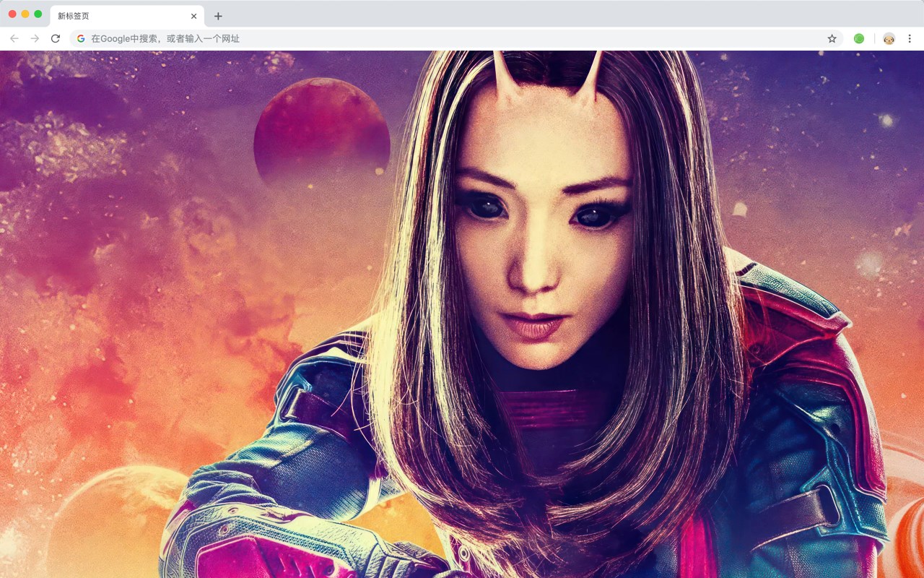Click the Google logo in address bar

coord(81,38)
